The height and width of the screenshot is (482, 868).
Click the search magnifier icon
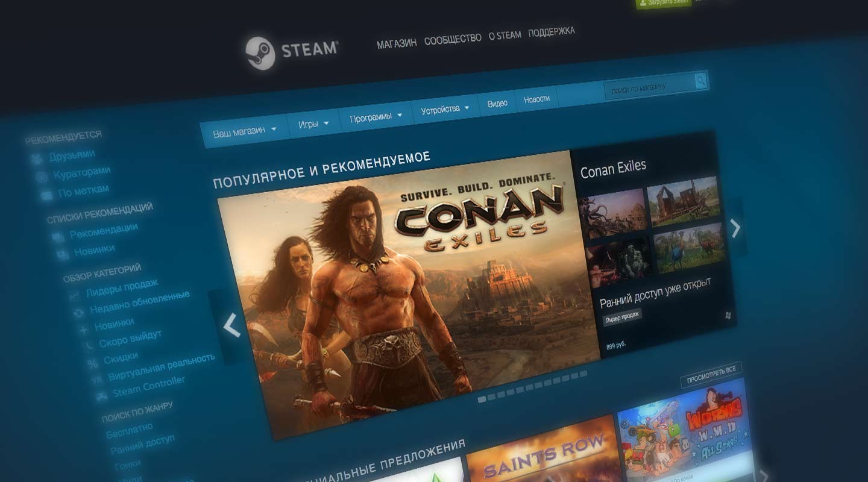(700, 80)
